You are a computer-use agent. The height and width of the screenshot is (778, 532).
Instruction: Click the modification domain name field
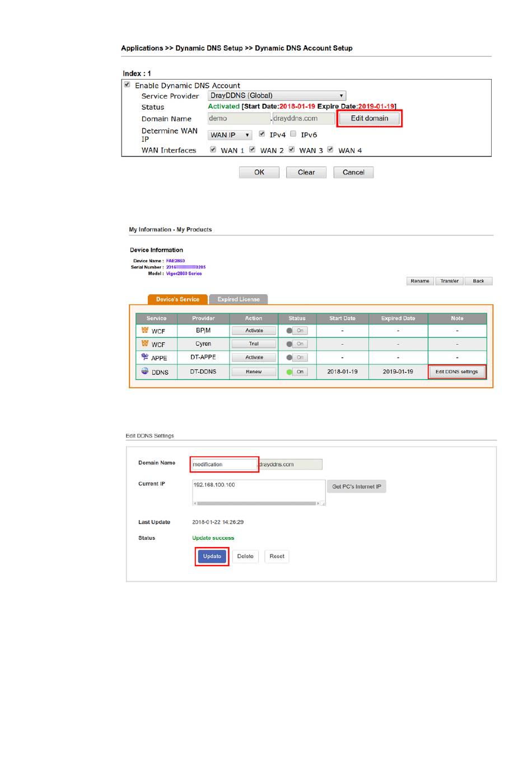click(223, 465)
